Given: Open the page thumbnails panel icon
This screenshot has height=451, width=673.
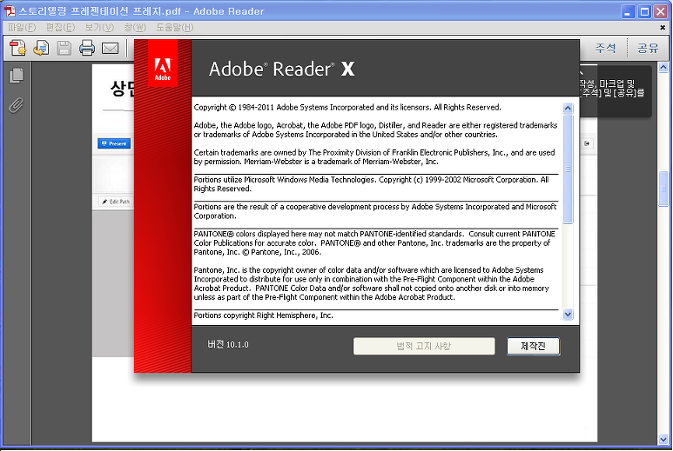Looking at the screenshot, I should pos(16,76).
